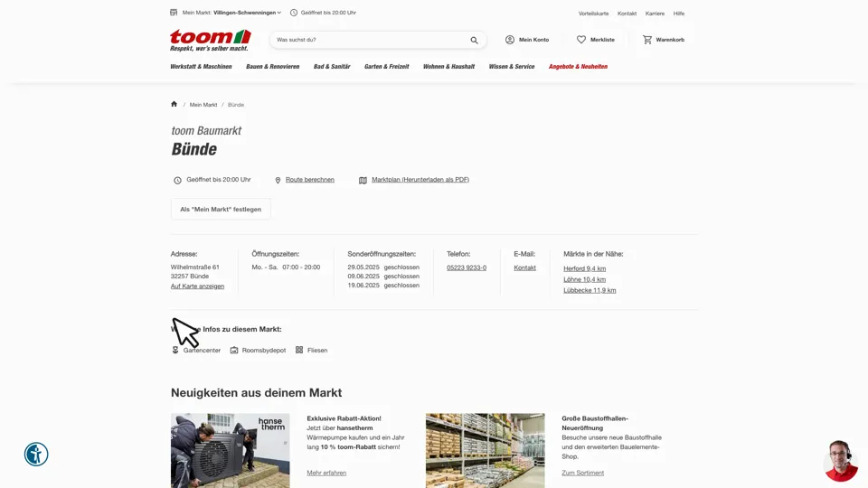Click the Baustoffhalle warehouse image

click(x=485, y=450)
